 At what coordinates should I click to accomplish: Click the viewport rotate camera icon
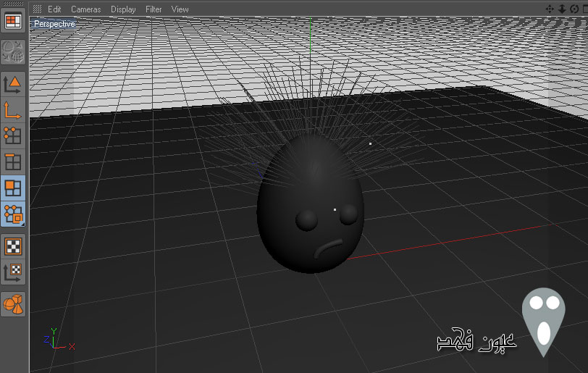click(x=574, y=9)
